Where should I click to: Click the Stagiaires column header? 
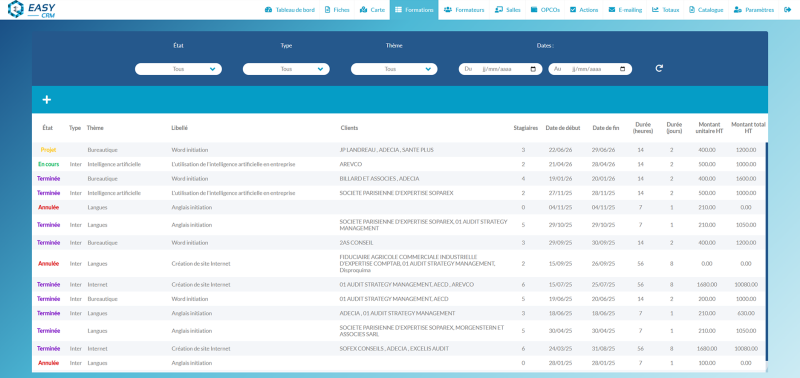(526, 128)
